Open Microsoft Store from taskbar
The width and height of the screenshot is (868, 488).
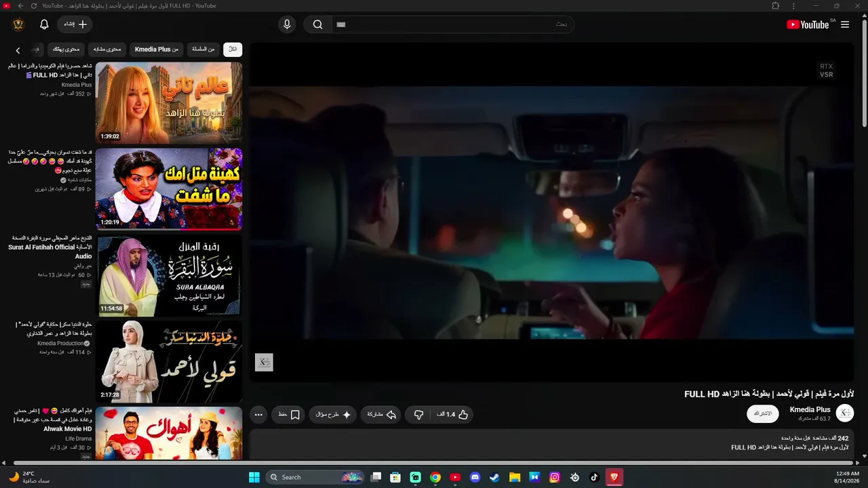tap(395, 477)
